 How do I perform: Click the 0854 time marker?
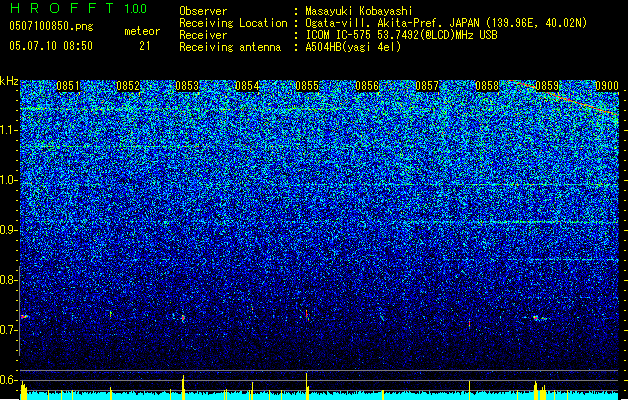[x=247, y=86]
